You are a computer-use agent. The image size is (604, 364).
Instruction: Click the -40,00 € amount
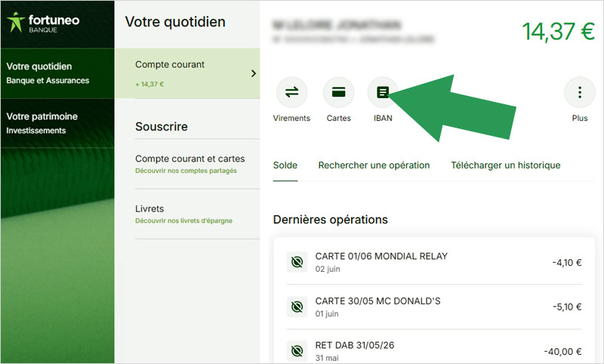coord(562,351)
